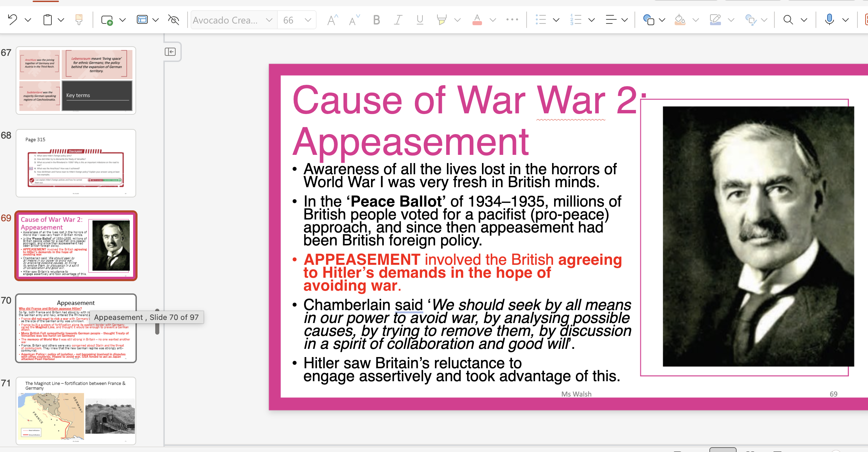Expand the Dictate options dropdown

coord(846,20)
